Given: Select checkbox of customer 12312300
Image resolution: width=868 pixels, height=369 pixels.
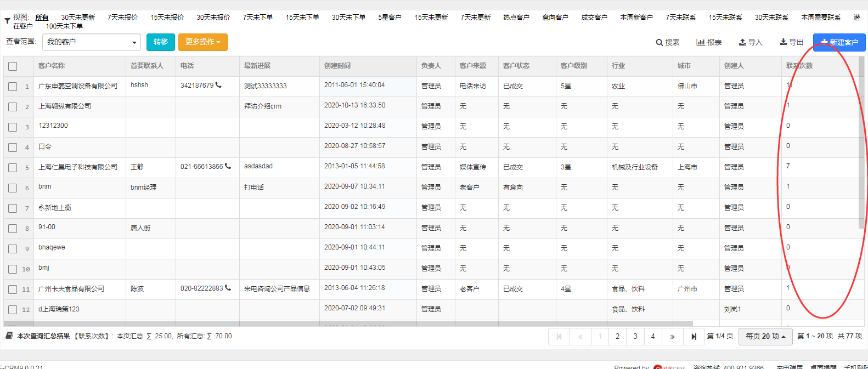Looking at the screenshot, I should pos(13,127).
